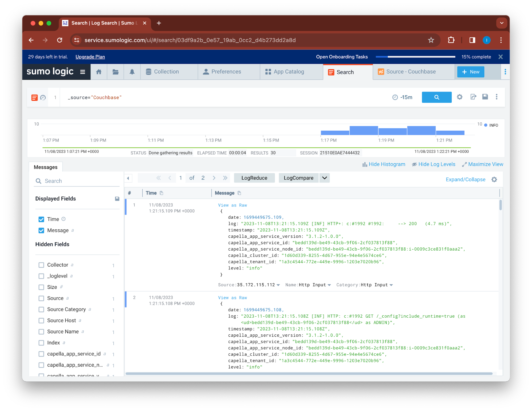Viewport: 532px width, 411px height.
Task: Open the alerts bell icon
Action: click(132, 72)
